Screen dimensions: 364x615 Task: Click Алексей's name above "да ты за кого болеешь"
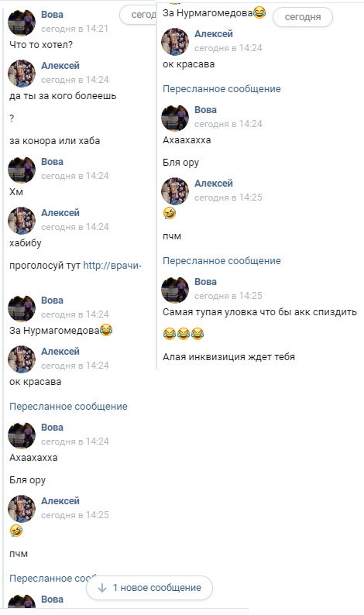click(60, 66)
